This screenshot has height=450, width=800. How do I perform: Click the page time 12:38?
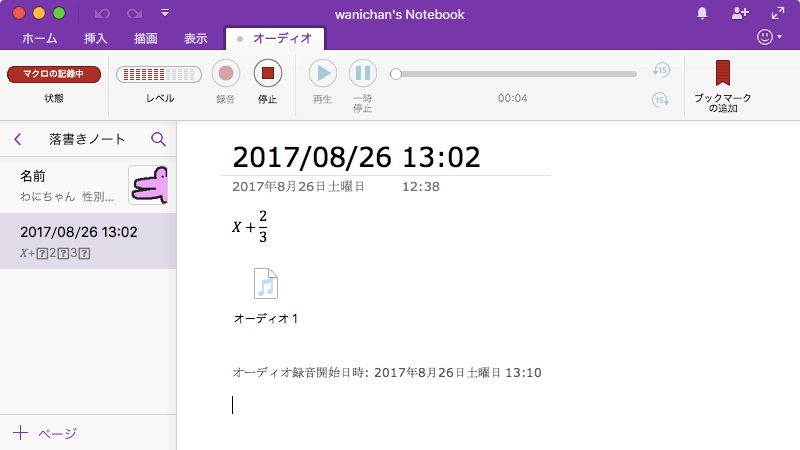point(420,187)
